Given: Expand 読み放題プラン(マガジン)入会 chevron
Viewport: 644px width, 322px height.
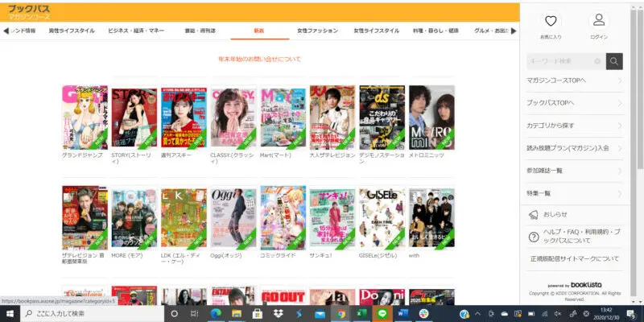Looking at the screenshot, I should 620,148.
